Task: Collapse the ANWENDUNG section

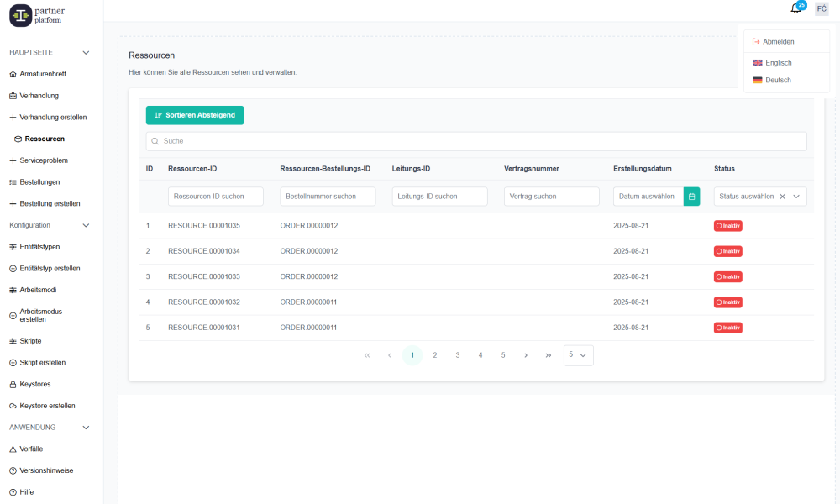Action: click(86, 428)
